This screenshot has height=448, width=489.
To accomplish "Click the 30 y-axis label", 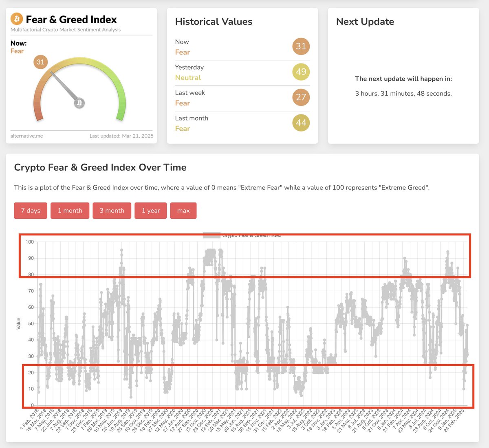I will tap(31, 356).
